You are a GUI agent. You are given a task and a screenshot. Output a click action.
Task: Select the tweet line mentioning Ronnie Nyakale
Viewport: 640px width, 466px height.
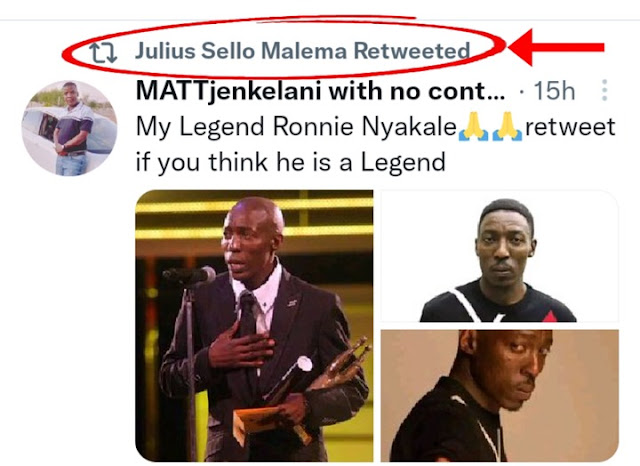376,127
